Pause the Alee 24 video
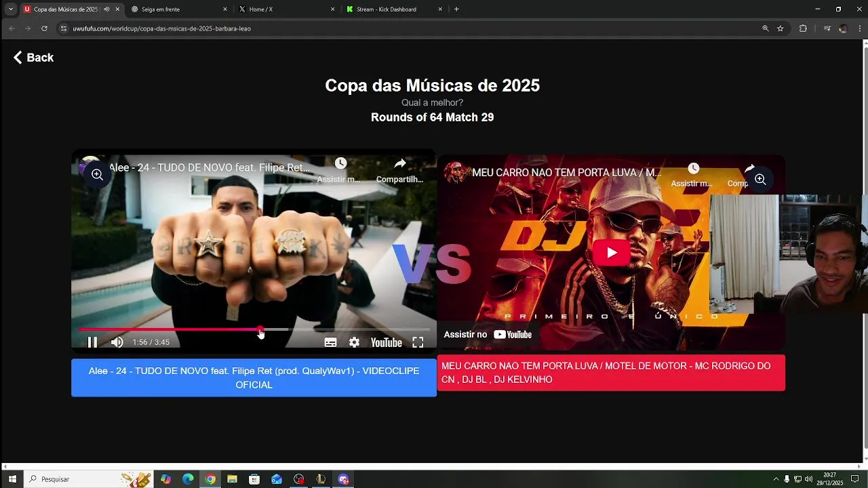This screenshot has height=488, width=868. click(92, 342)
